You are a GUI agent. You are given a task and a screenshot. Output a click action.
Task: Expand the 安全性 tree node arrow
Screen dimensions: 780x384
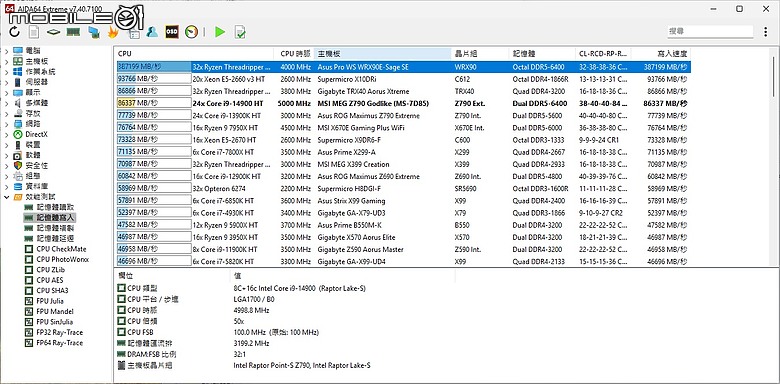pyautogui.click(x=6, y=166)
